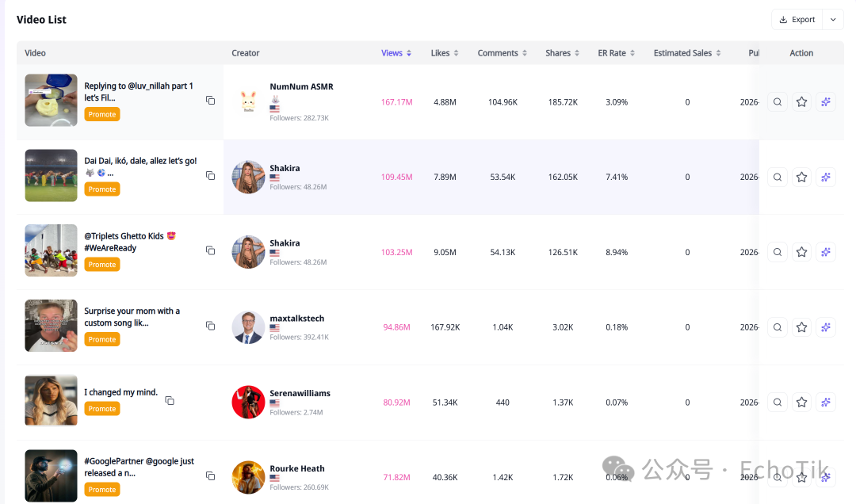Promote the '#GooglePartner @google' video
The height and width of the screenshot is (504, 856).
(x=102, y=490)
